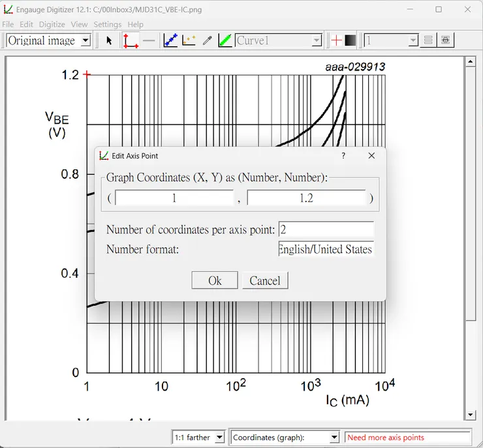Viewport: 483px width, 448px height.
Task: Activate the Axis Point tool
Action: tap(131, 40)
